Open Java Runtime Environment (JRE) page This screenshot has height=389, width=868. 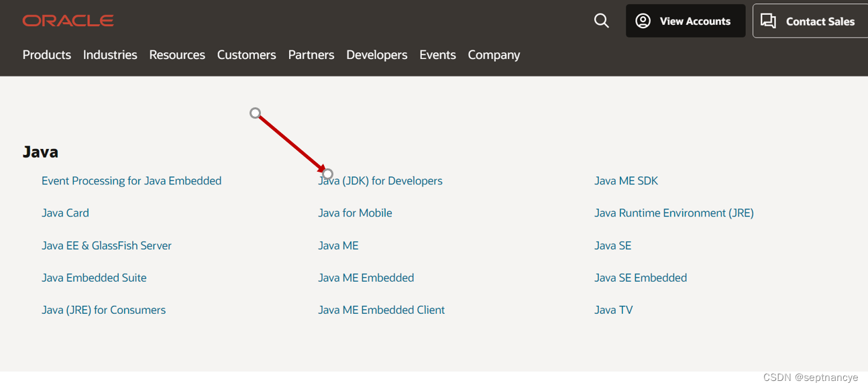point(673,213)
